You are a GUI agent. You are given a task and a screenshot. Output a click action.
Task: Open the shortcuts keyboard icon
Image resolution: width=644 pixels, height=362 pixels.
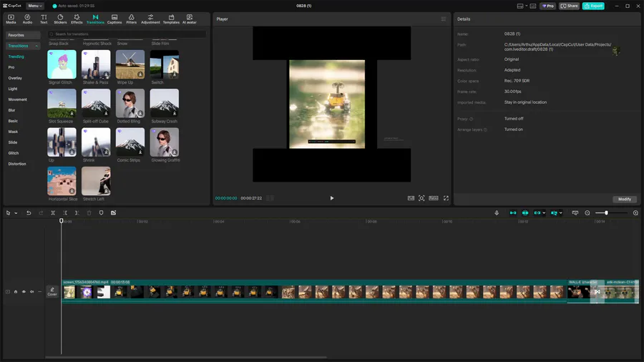pyautogui.click(x=533, y=6)
